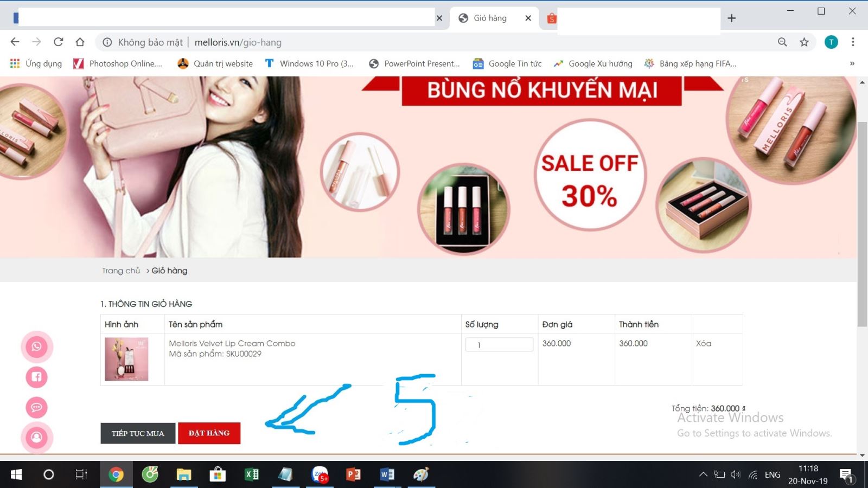Close the first browser tab

click(x=439, y=18)
